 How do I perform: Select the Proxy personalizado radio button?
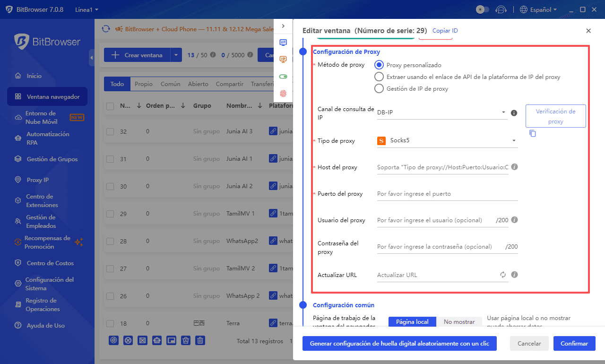pos(379,65)
